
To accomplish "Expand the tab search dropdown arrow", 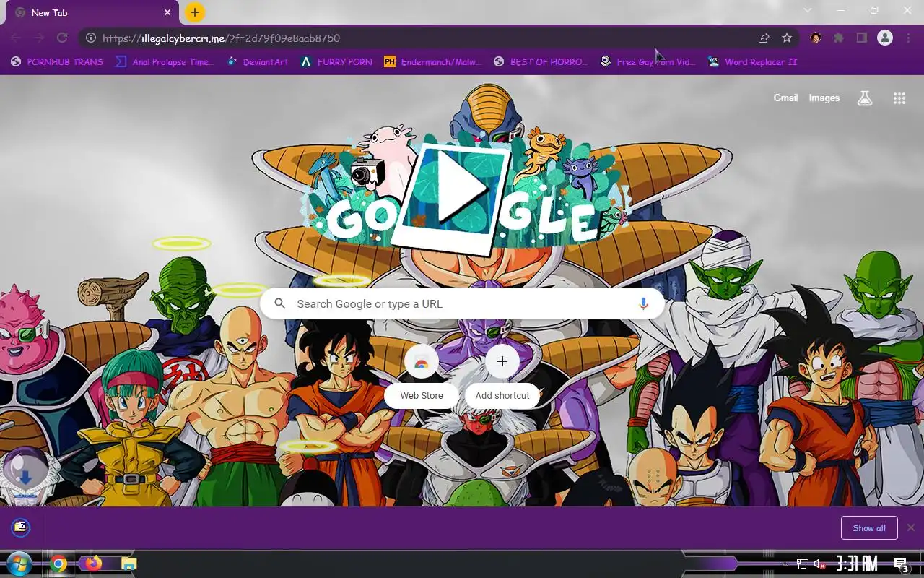I will pyautogui.click(x=808, y=10).
